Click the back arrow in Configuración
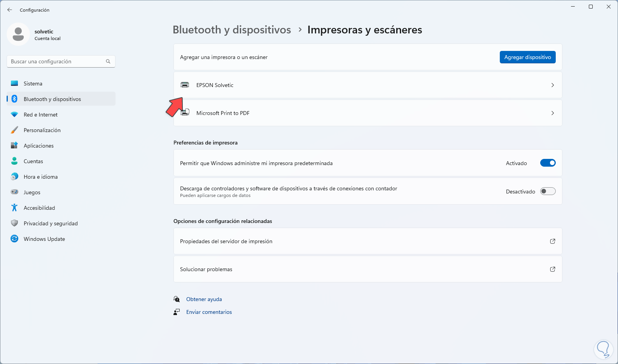The image size is (618, 364). point(10,10)
